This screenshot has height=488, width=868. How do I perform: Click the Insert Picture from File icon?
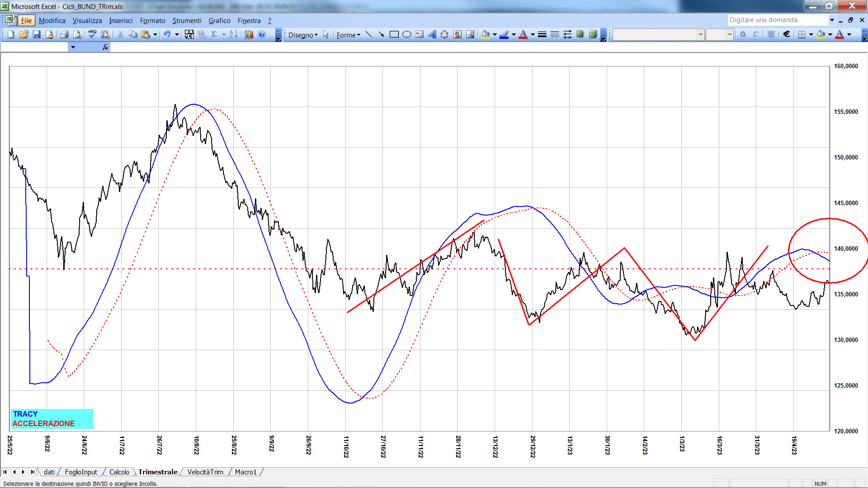coord(470,34)
